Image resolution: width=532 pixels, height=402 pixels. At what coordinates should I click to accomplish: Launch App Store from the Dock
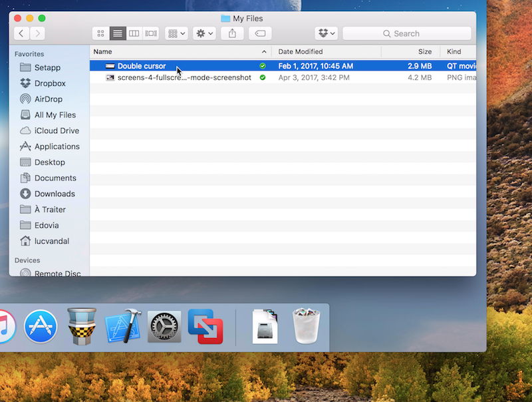[41, 326]
